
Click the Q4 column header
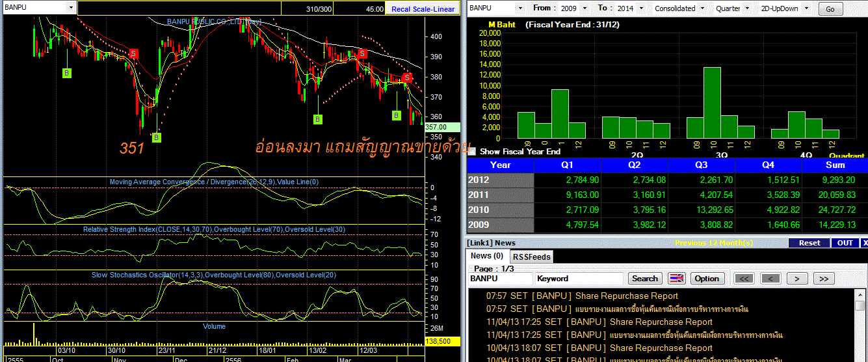(768, 165)
